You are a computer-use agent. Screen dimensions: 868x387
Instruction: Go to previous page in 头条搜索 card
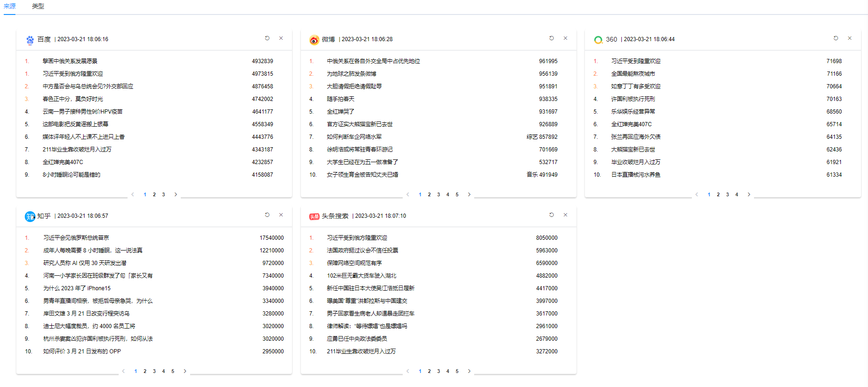pos(408,371)
